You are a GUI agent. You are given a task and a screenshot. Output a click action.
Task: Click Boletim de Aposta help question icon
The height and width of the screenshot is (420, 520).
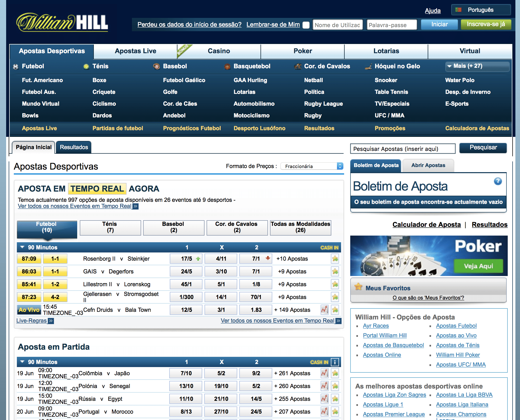pos(498,181)
